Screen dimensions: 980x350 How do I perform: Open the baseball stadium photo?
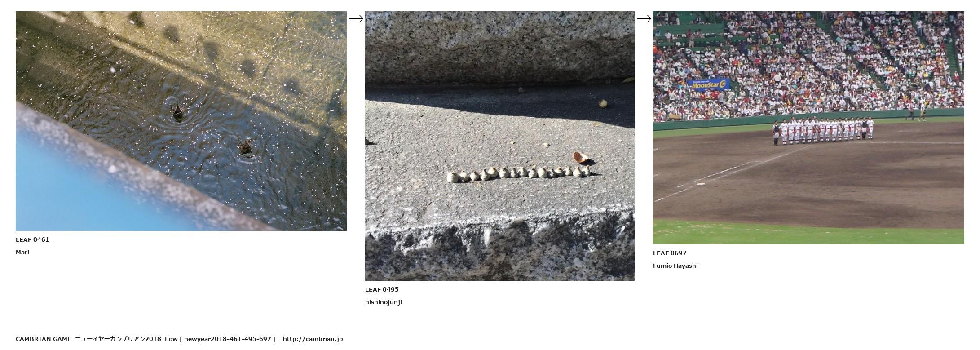click(x=808, y=128)
